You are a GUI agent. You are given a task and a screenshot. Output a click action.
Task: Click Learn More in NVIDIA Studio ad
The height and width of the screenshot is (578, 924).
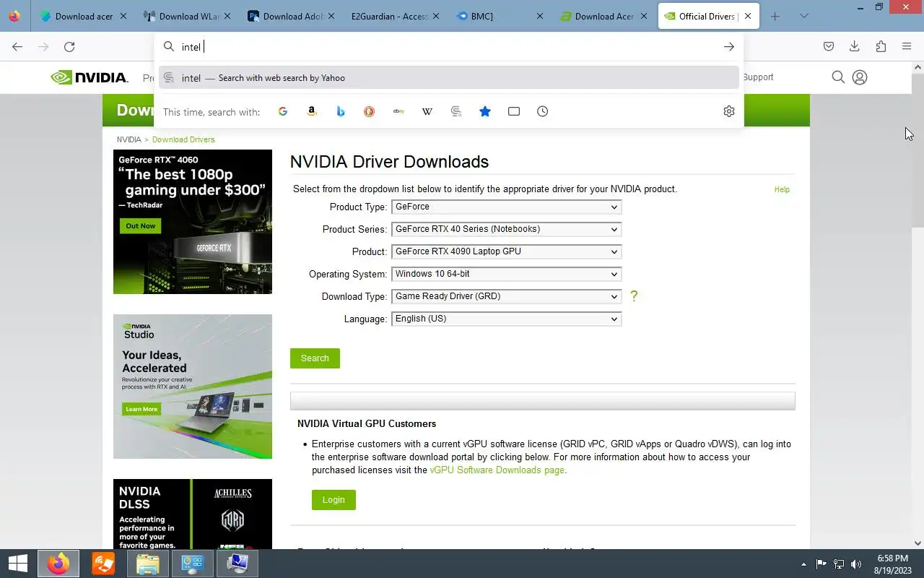coord(141,409)
